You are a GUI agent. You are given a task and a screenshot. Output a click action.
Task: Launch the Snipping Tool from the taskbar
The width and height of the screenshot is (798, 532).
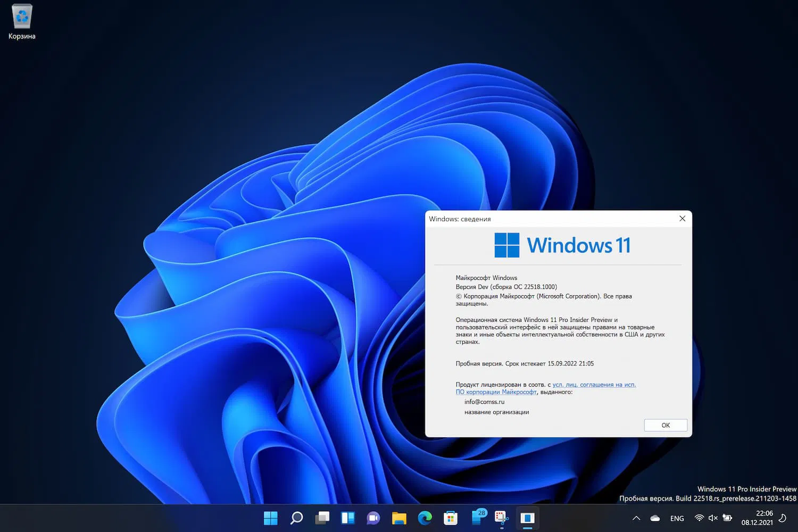[x=501, y=518]
